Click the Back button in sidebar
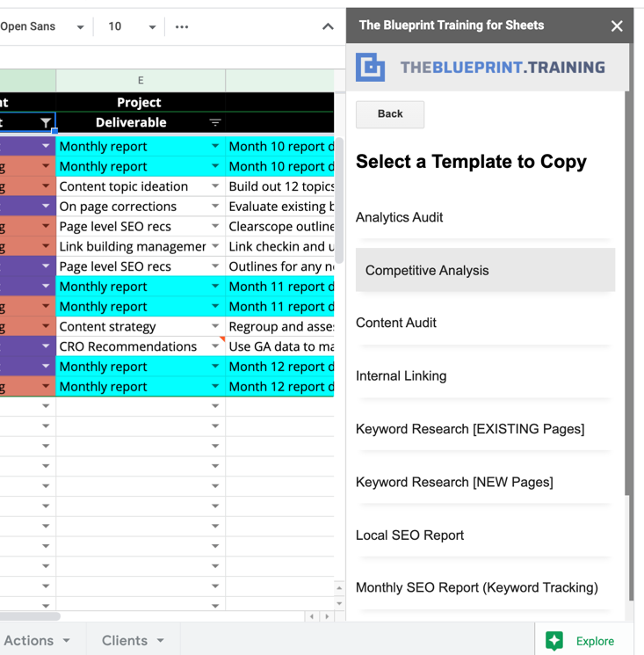The image size is (644, 655). click(390, 114)
